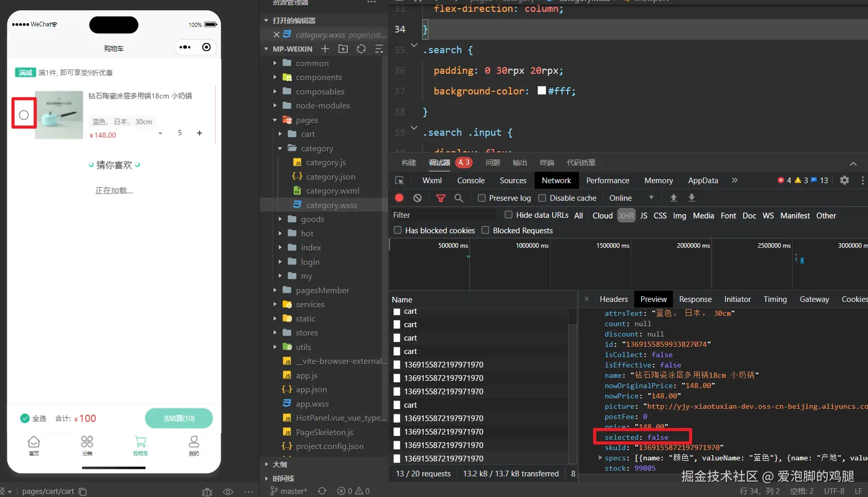Screen dimensions: 868x497
Task: Open the Sources devtools tab
Action: click(x=513, y=180)
